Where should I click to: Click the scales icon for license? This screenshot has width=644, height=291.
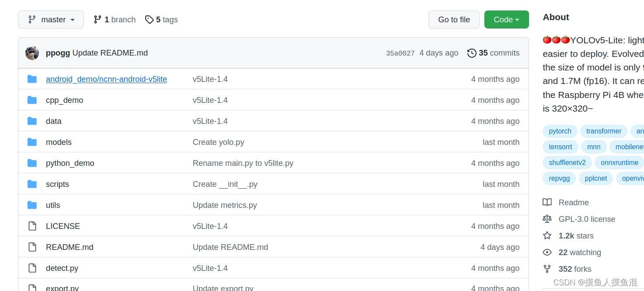[x=547, y=219]
